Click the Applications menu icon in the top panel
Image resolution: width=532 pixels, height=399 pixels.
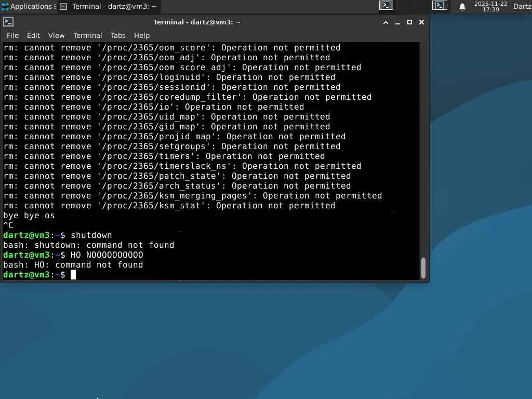[5, 6]
